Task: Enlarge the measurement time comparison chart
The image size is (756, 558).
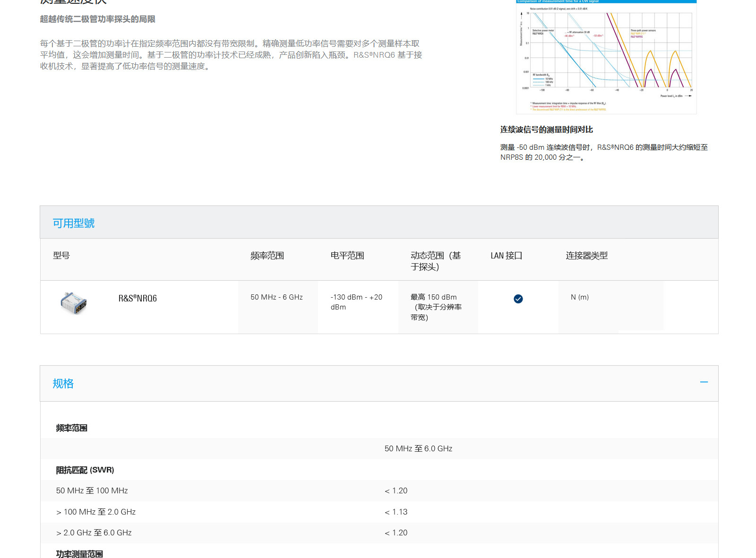Action: 606,57
